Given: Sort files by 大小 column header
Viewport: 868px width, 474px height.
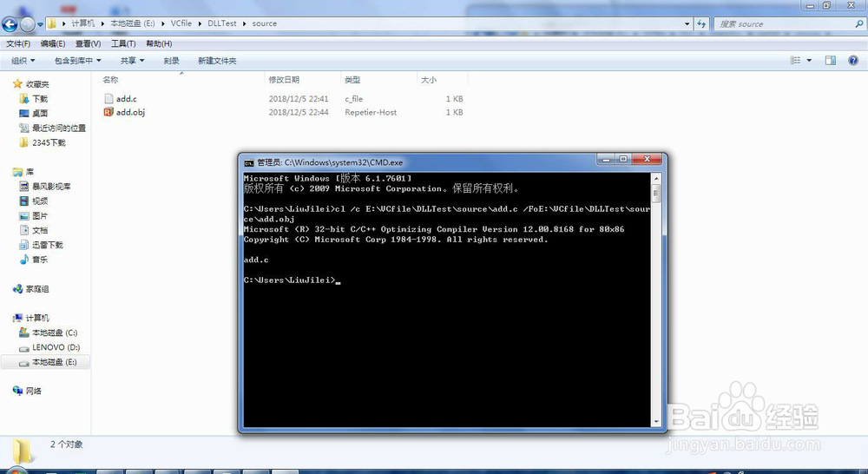Looking at the screenshot, I should pos(443,80).
